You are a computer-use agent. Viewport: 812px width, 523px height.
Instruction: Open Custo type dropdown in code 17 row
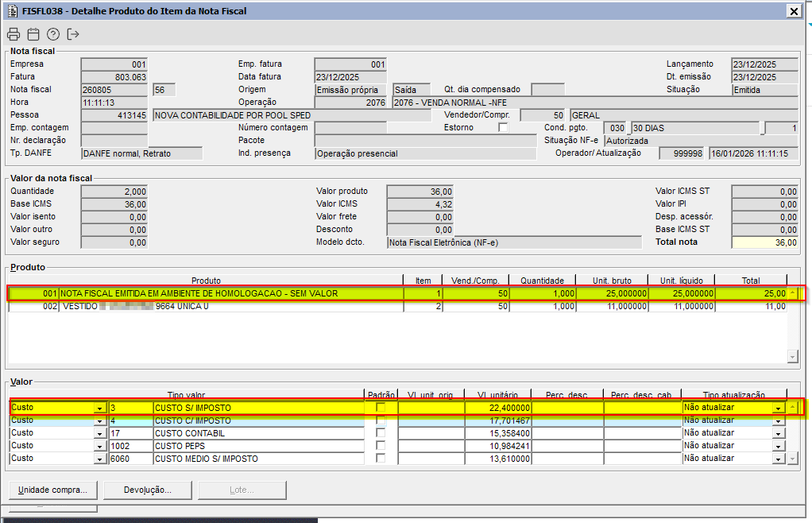[x=100, y=433]
